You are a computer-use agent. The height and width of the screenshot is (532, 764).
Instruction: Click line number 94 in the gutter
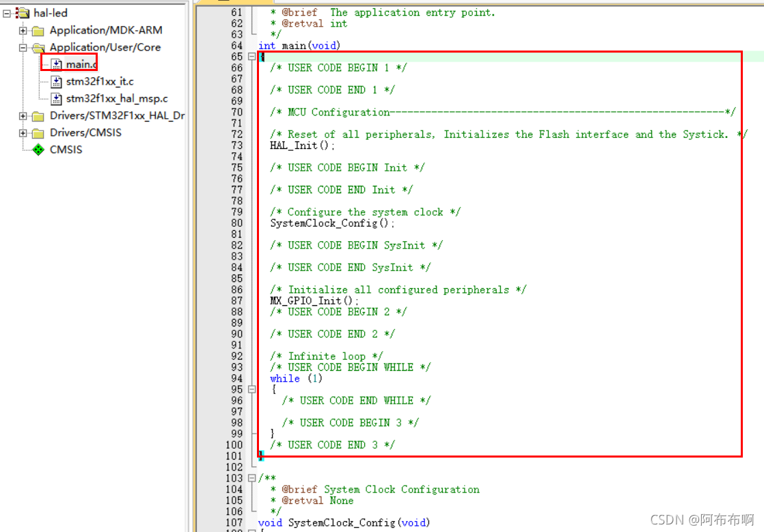[237, 378]
